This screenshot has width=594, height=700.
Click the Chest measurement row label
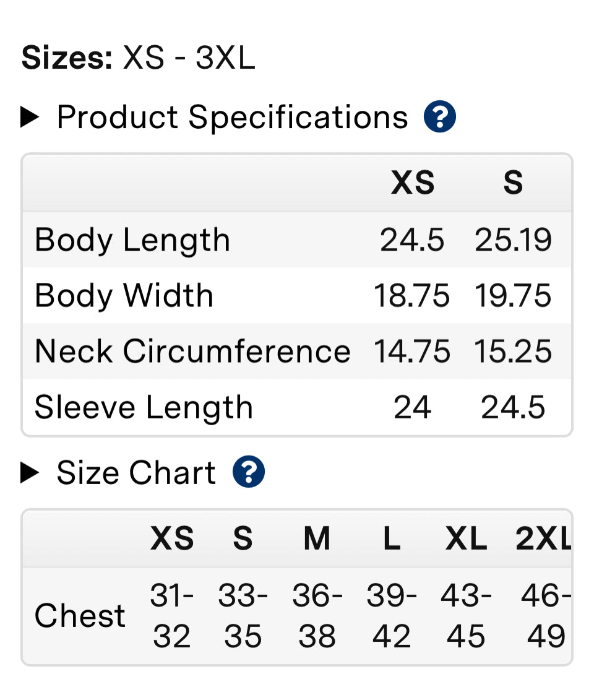(x=80, y=615)
